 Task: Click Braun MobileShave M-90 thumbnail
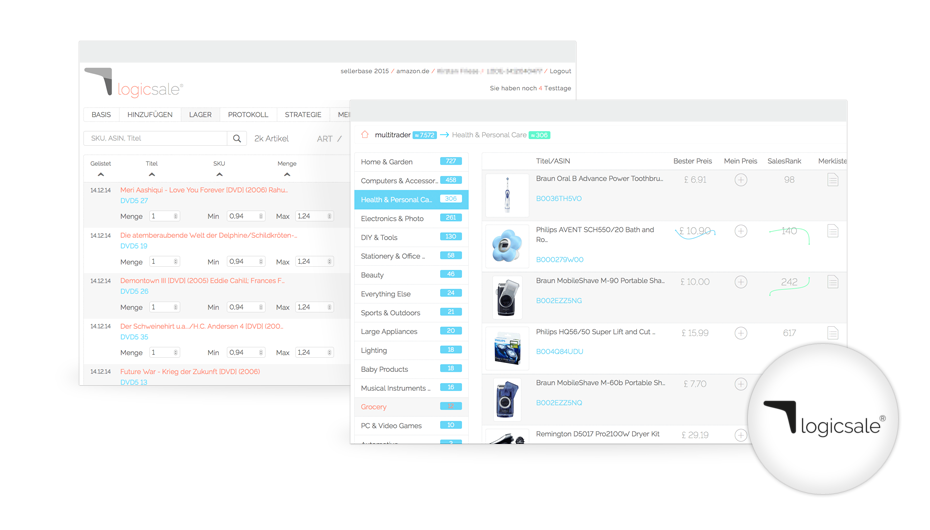507,297
